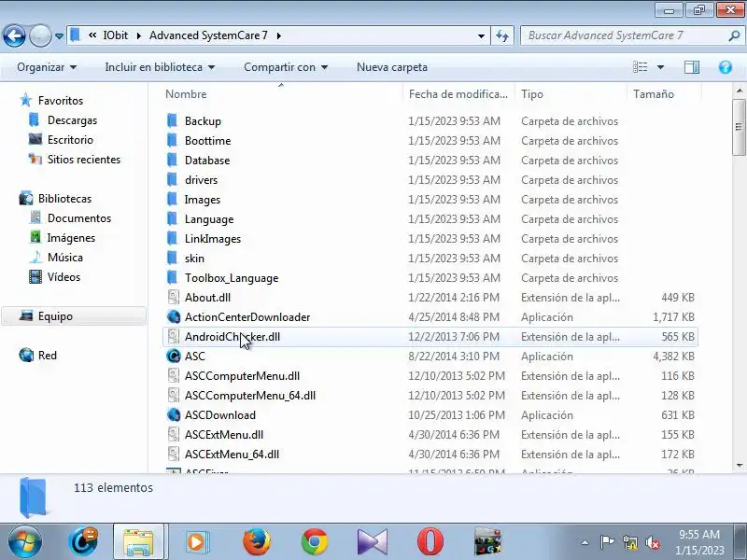Sort by the Tamaño column header
This screenshot has width=747, height=560.
[653, 94]
